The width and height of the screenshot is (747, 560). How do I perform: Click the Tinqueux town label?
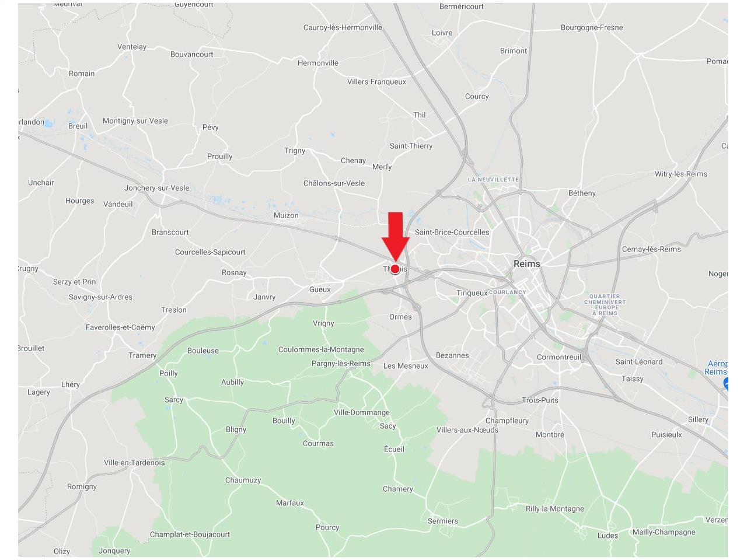pyautogui.click(x=472, y=293)
